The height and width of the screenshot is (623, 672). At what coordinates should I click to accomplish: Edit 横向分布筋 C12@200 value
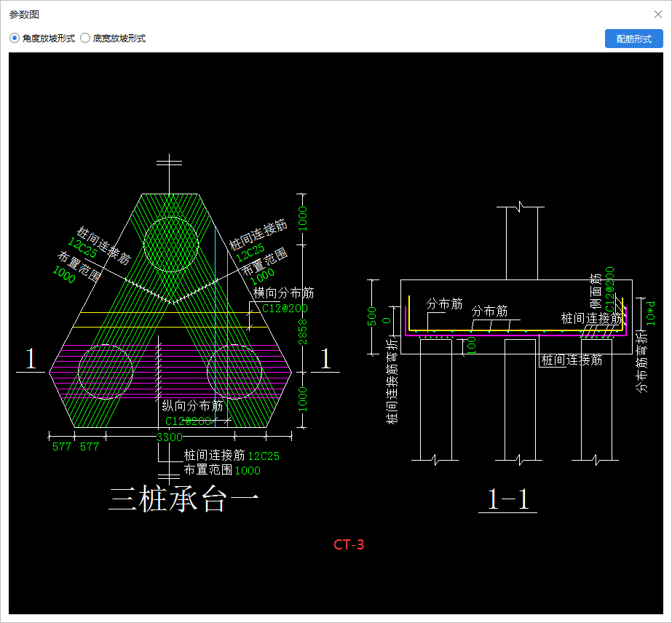pyautogui.click(x=285, y=308)
